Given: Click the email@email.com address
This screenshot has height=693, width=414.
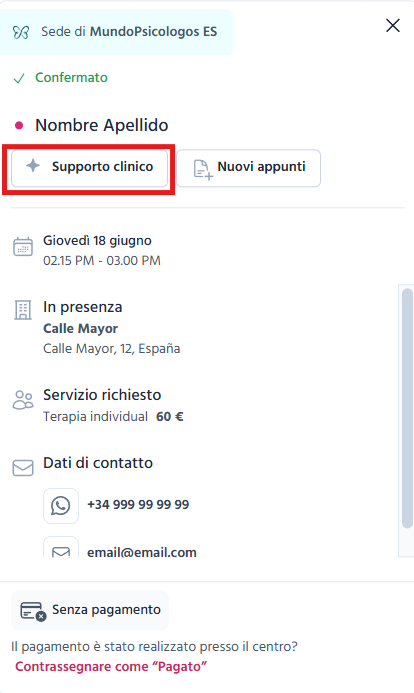Looking at the screenshot, I should (x=141, y=552).
